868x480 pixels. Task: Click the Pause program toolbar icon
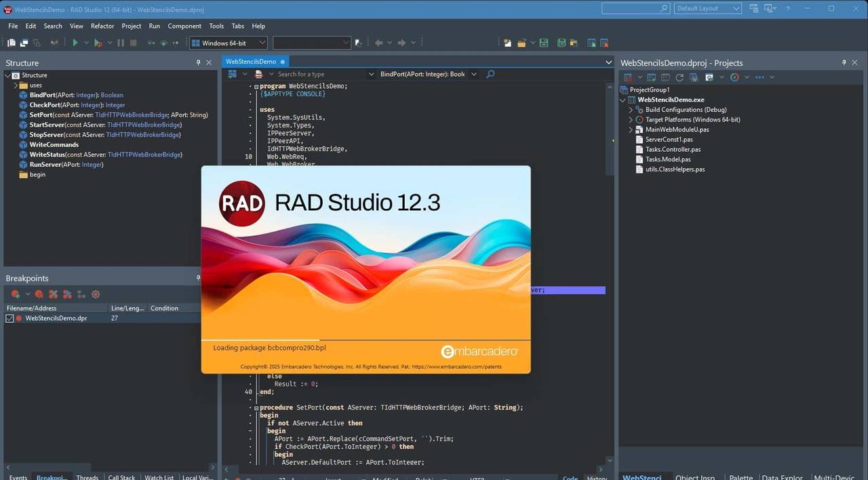120,42
